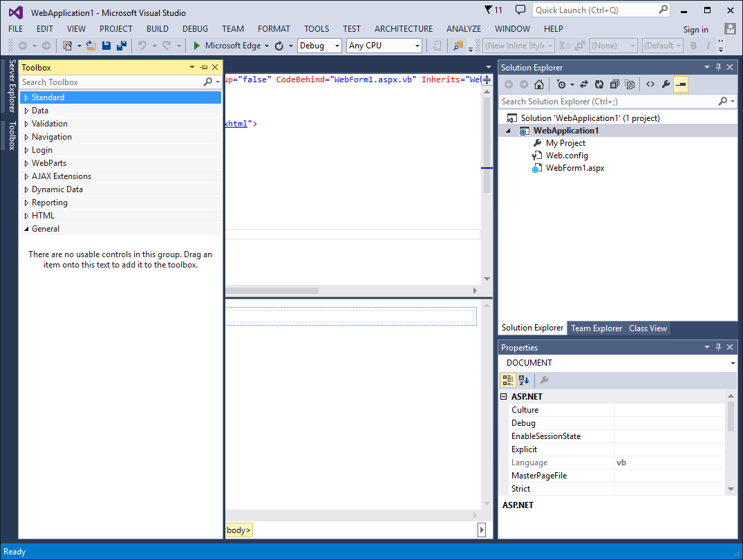Click the Alphabetical sort icon in Properties
The height and width of the screenshot is (560, 743).
coord(524,380)
